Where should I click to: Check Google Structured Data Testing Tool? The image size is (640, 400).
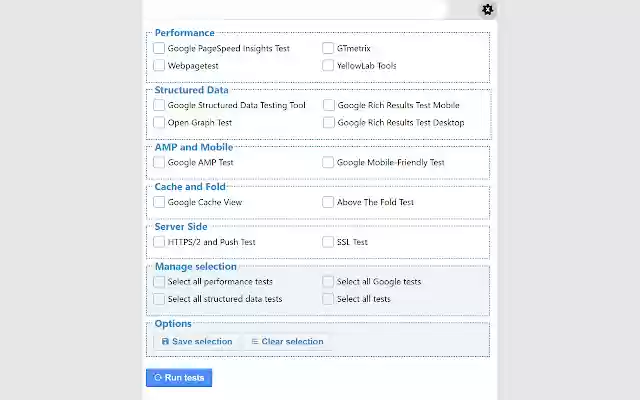159,105
